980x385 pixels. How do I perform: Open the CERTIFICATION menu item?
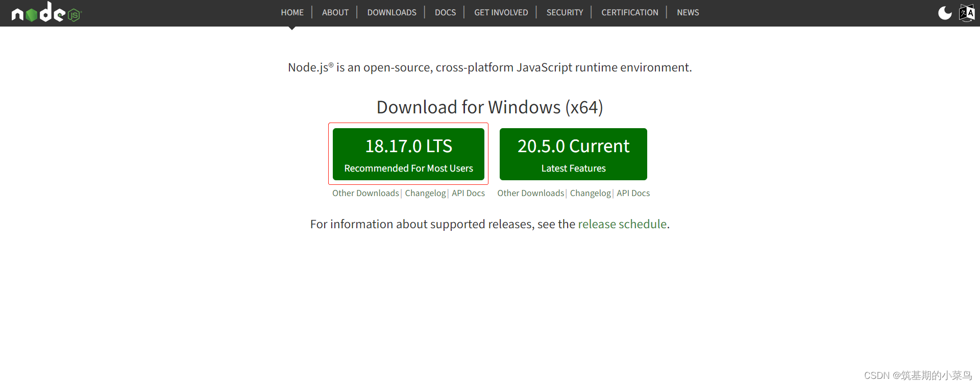click(x=629, y=12)
